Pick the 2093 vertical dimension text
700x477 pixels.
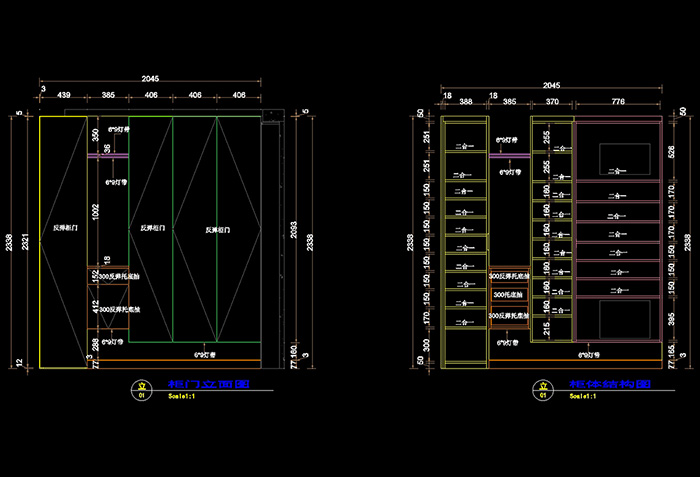[x=290, y=231]
